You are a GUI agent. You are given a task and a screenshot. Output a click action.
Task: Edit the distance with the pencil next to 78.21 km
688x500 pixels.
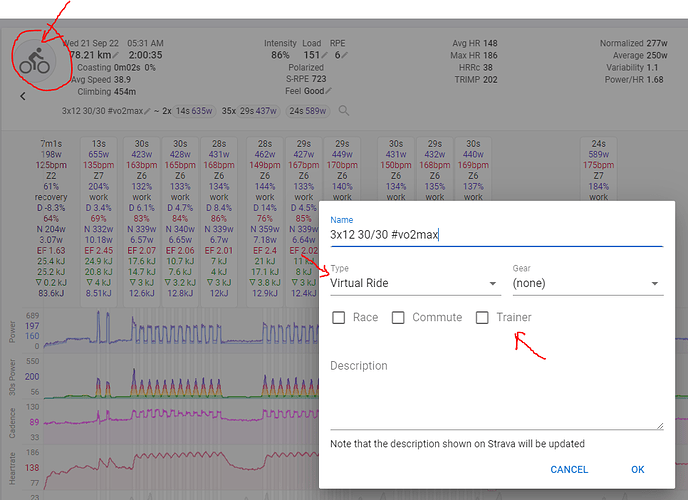coord(116,55)
